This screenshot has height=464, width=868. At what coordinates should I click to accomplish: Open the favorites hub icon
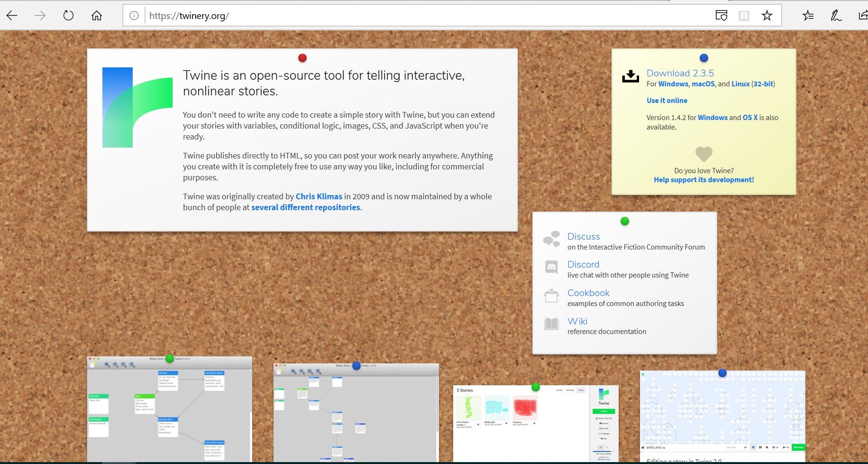pyautogui.click(x=808, y=16)
